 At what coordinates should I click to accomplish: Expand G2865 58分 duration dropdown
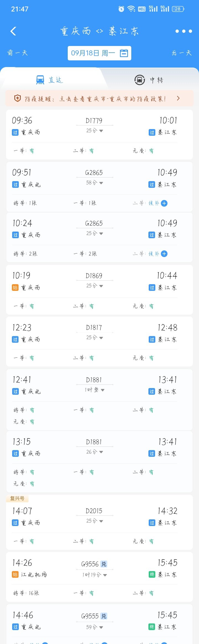click(95, 183)
